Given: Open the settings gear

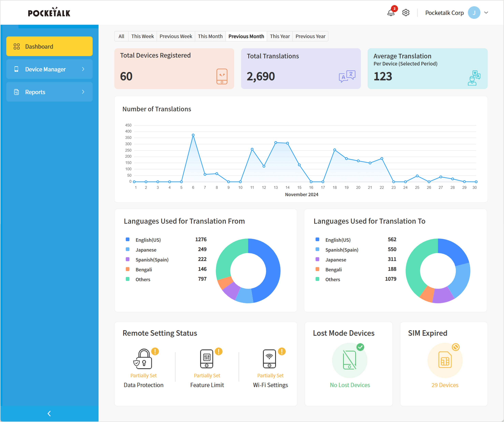Looking at the screenshot, I should click(406, 13).
